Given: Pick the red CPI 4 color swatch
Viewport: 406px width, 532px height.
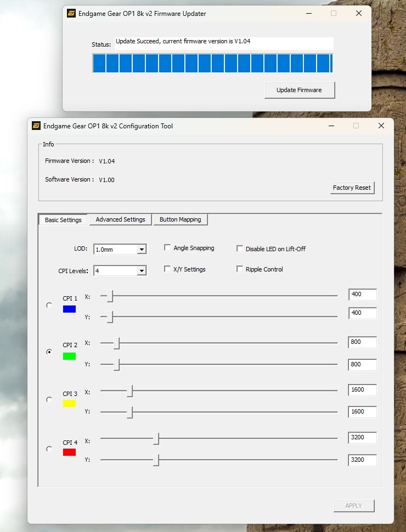Looking at the screenshot, I should 69,452.
